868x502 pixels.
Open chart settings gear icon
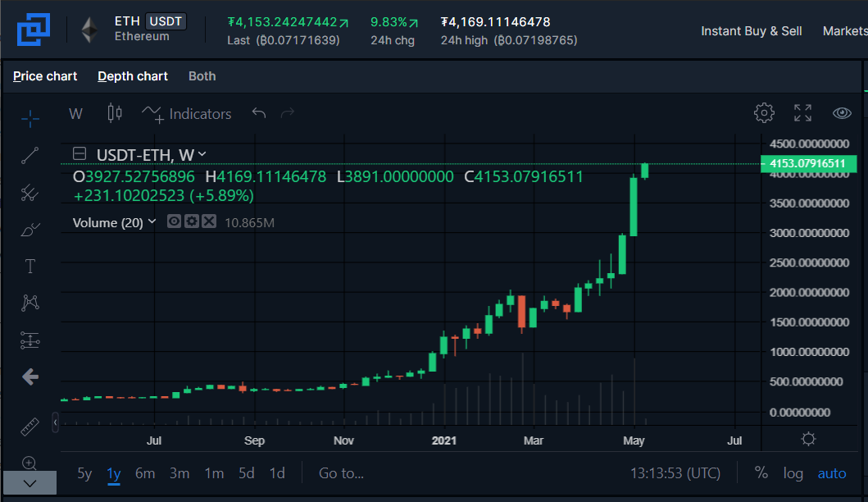(764, 113)
